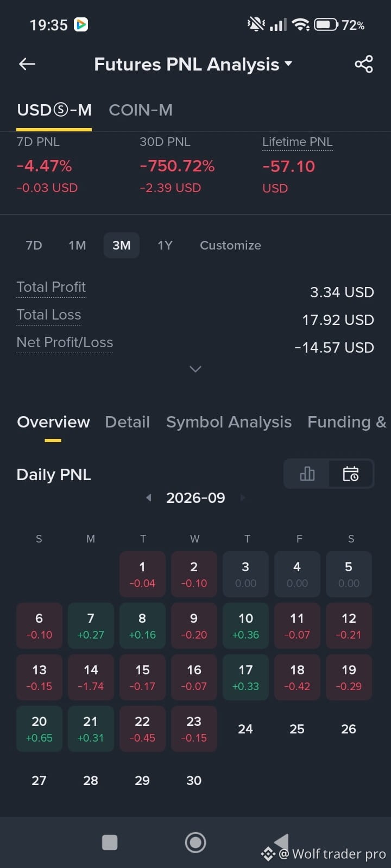Open the Detail tab
391x868 pixels.
(x=127, y=422)
